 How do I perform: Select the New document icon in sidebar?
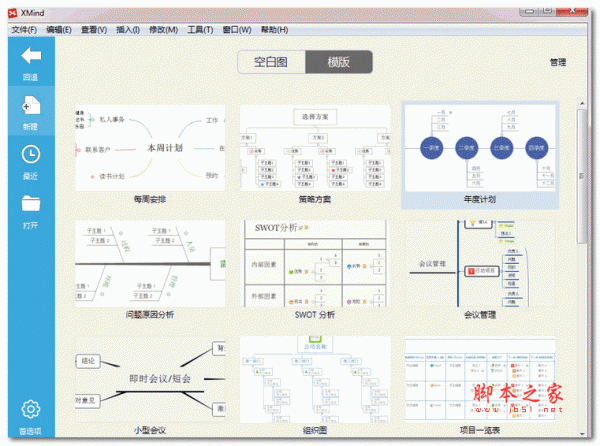31,105
